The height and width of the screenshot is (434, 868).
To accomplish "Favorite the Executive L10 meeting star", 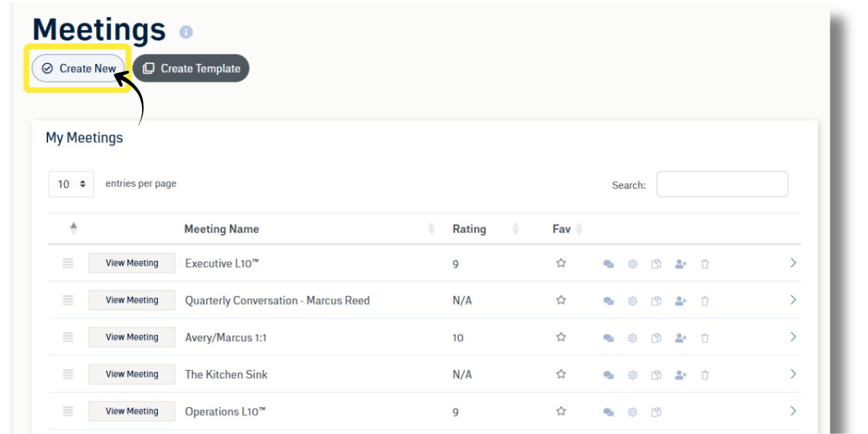I will [561, 263].
